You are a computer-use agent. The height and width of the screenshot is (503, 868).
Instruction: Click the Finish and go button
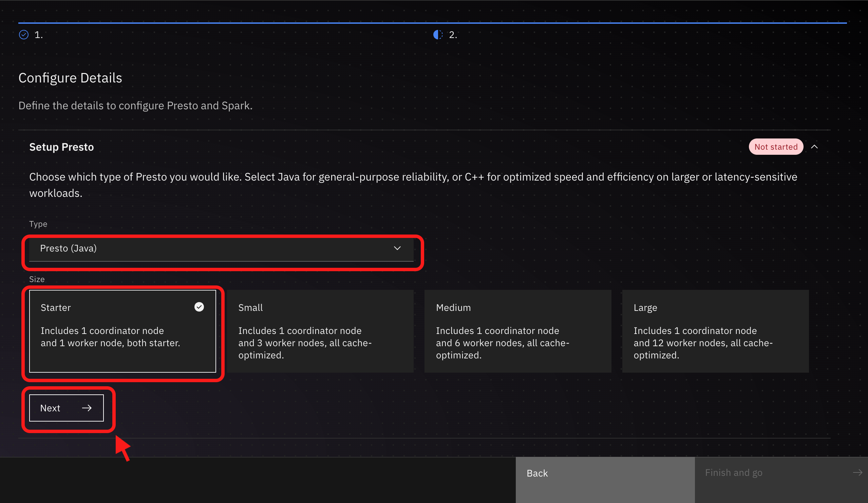[x=781, y=480]
